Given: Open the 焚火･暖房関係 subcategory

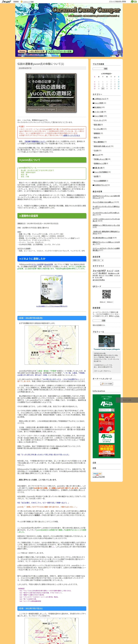Looking at the screenshot, I should (99, 142).
